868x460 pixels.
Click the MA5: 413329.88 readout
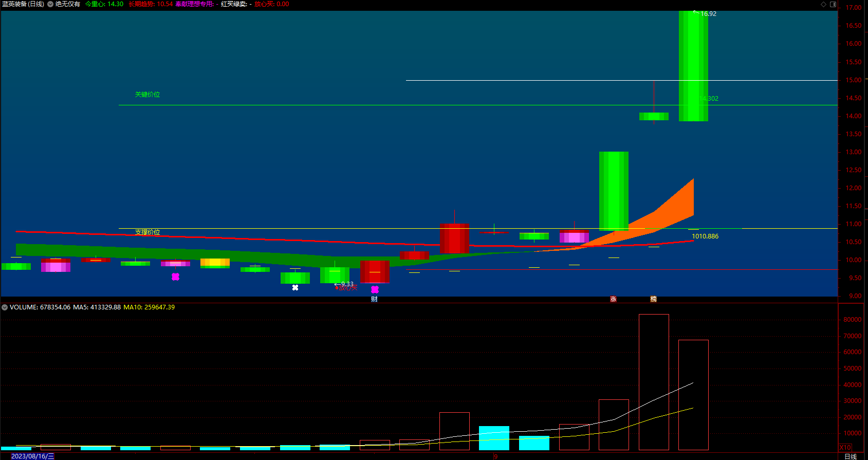tap(97, 307)
